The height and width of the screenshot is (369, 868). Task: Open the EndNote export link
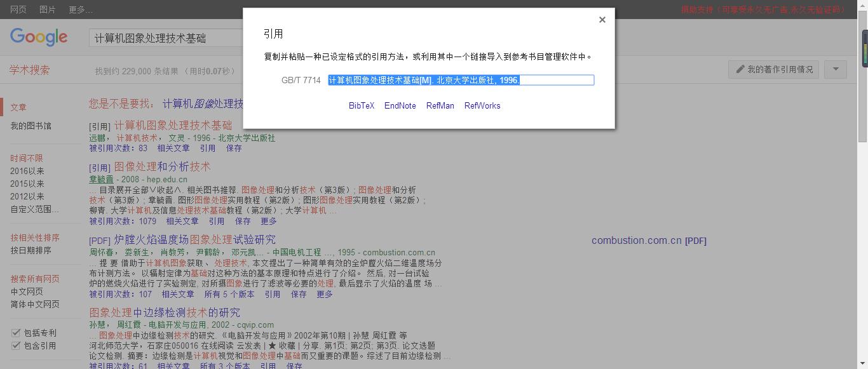tap(400, 105)
